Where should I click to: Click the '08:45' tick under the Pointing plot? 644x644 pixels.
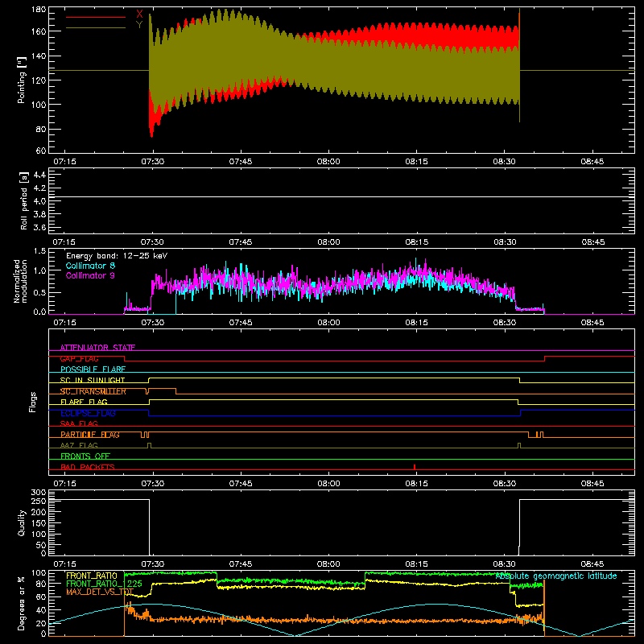tap(592, 162)
